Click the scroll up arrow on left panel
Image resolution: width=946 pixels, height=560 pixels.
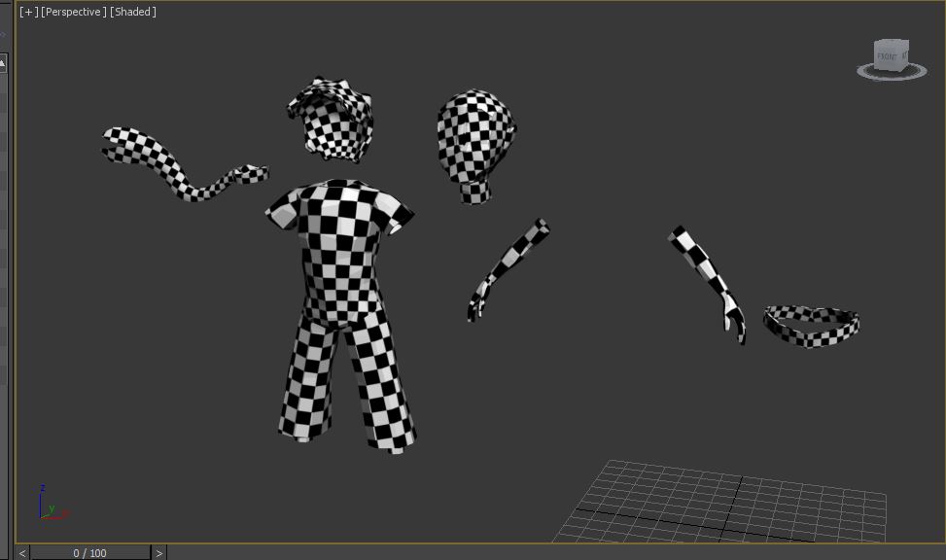(x=3, y=64)
